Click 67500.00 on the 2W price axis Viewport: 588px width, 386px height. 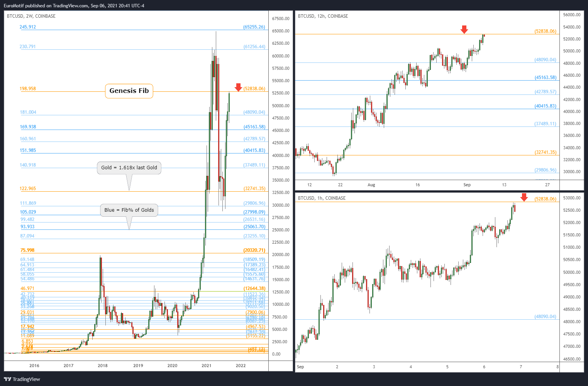coord(281,19)
